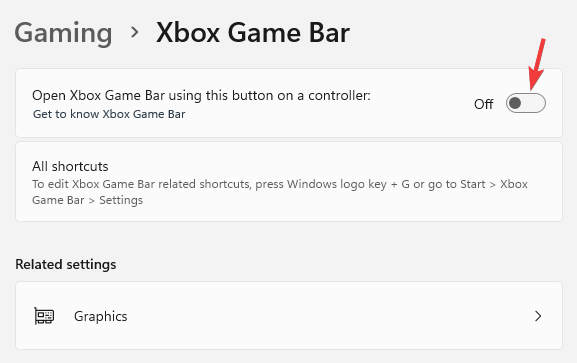Click the breadcrumb chevron after Gaming
Image resolution: width=577 pixels, height=363 pixels.
[x=135, y=32]
